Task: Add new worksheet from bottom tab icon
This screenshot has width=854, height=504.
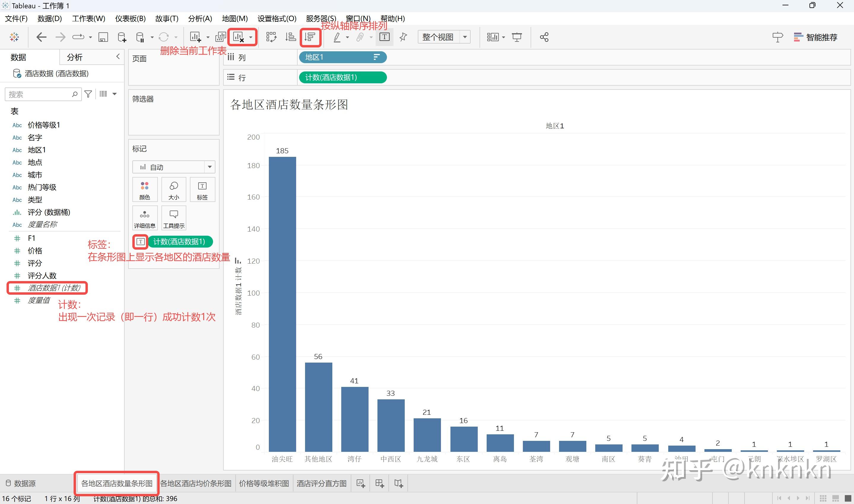Action: [x=361, y=483]
